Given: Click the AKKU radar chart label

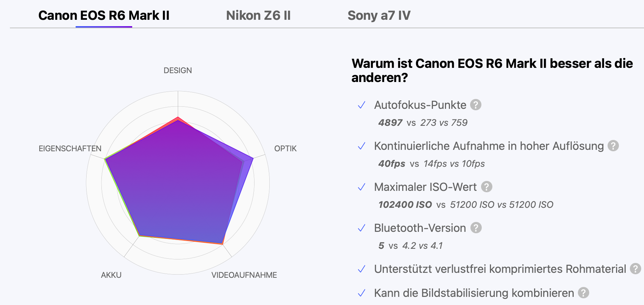Looking at the screenshot, I should click(111, 275).
